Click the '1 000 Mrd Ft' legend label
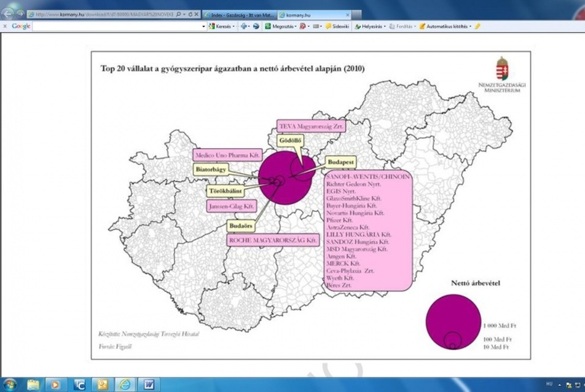This screenshot has height=392, width=585. click(500, 326)
